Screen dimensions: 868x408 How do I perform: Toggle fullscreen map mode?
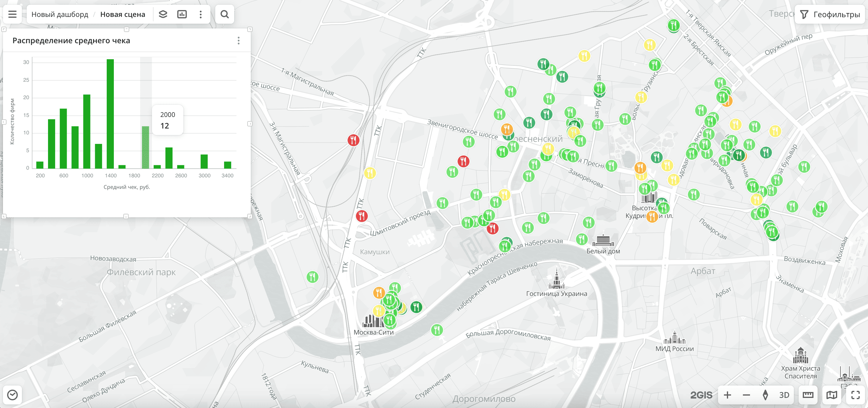tap(856, 395)
